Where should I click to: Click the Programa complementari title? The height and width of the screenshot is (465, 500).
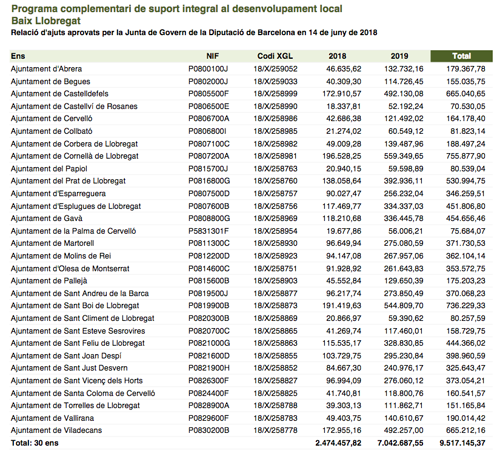[x=177, y=8]
